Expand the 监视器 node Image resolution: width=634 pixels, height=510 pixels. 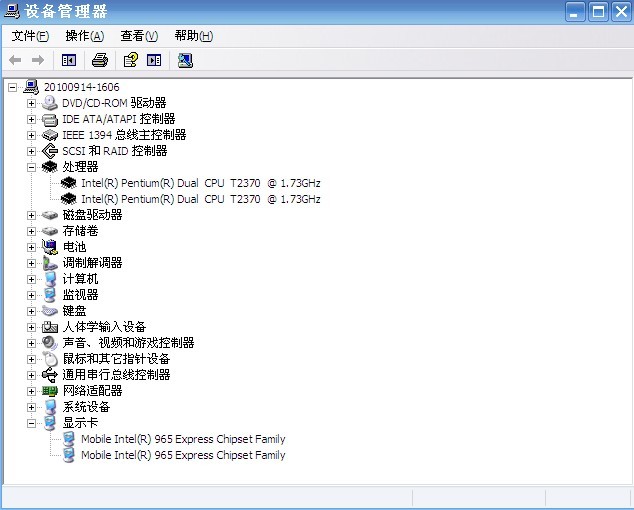(31, 295)
